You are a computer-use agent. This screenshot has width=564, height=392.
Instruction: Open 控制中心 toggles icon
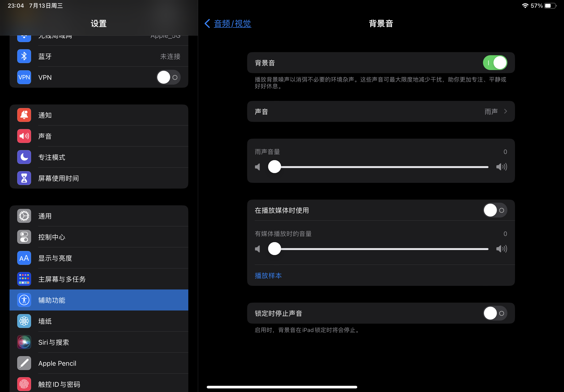[x=24, y=237]
